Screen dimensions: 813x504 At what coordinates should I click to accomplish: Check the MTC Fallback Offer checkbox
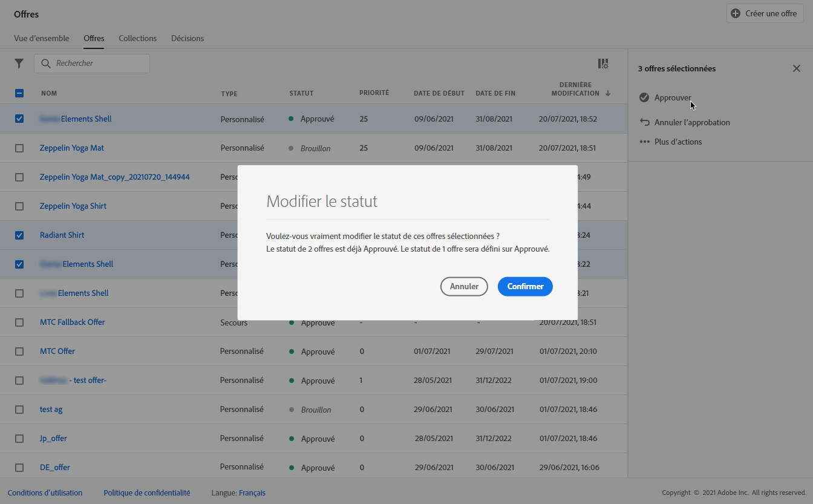(19, 322)
